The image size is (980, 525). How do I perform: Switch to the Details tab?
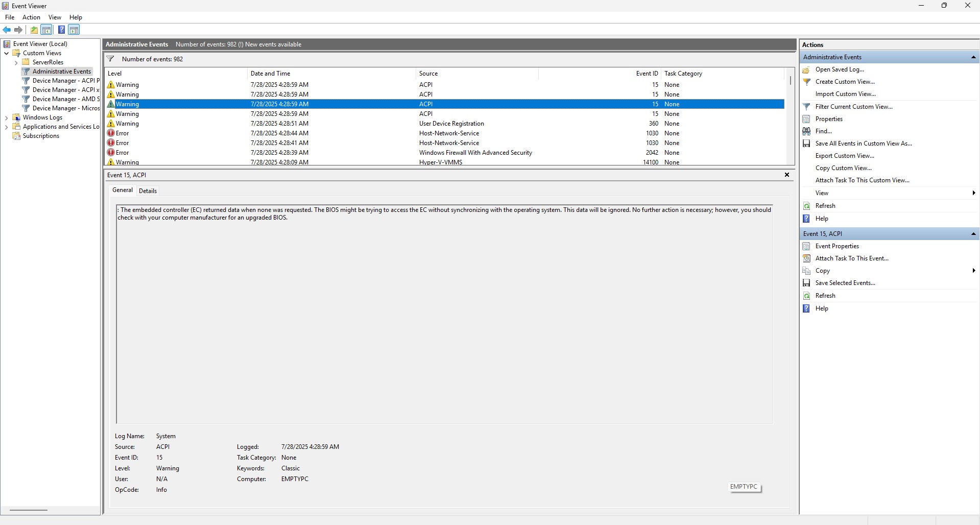tap(148, 190)
